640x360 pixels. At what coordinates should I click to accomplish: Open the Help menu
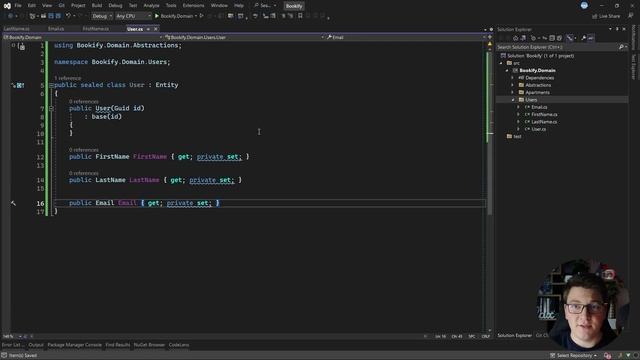point(239,6)
